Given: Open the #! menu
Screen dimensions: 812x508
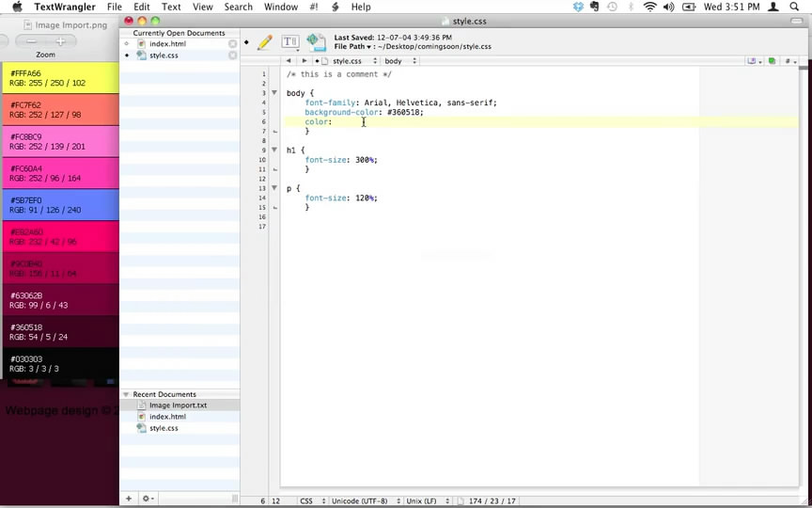Looking at the screenshot, I should [314, 7].
